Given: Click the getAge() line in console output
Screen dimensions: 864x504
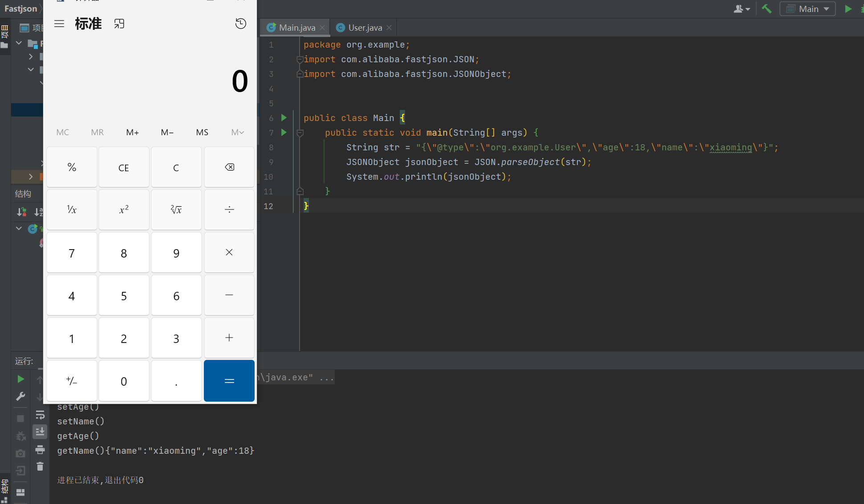Looking at the screenshot, I should pos(78,436).
